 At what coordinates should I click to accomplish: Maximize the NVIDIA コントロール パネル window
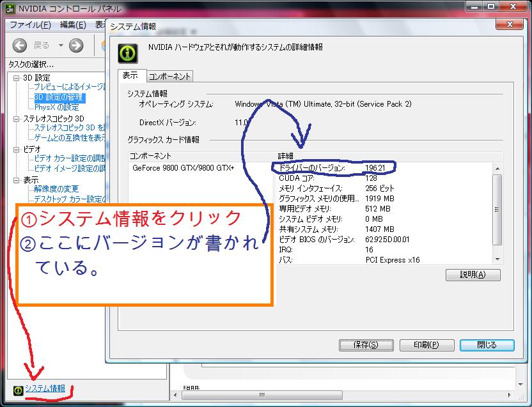pos(491,6)
